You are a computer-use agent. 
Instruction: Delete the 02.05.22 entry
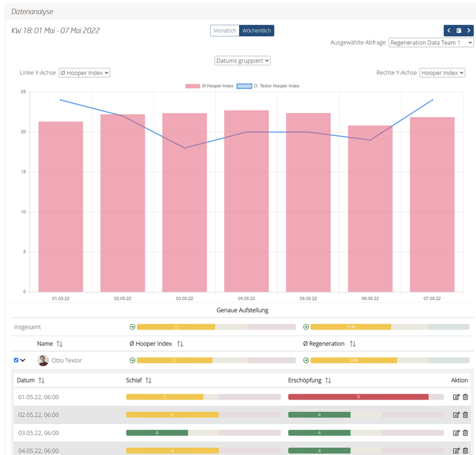(465, 415)
